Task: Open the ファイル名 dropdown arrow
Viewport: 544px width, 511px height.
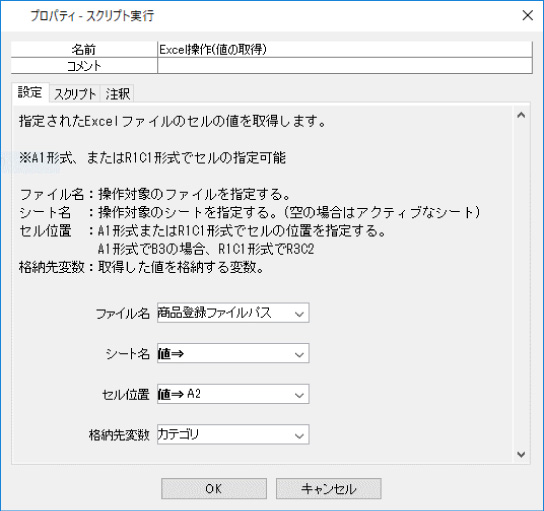Action: point(299,313)
